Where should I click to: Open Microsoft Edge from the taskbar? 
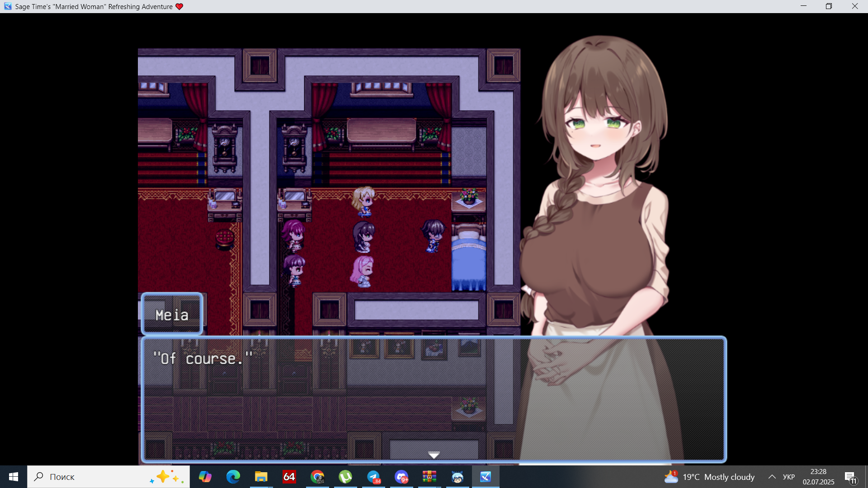[233, 477]
